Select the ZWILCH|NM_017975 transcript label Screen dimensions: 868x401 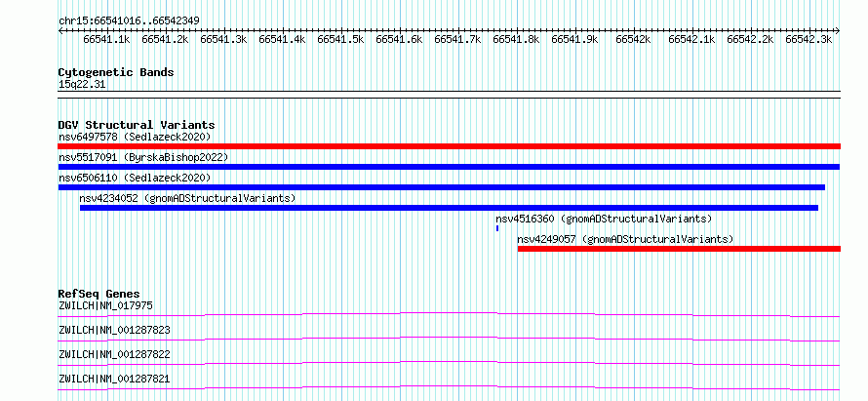coord(105,305)
